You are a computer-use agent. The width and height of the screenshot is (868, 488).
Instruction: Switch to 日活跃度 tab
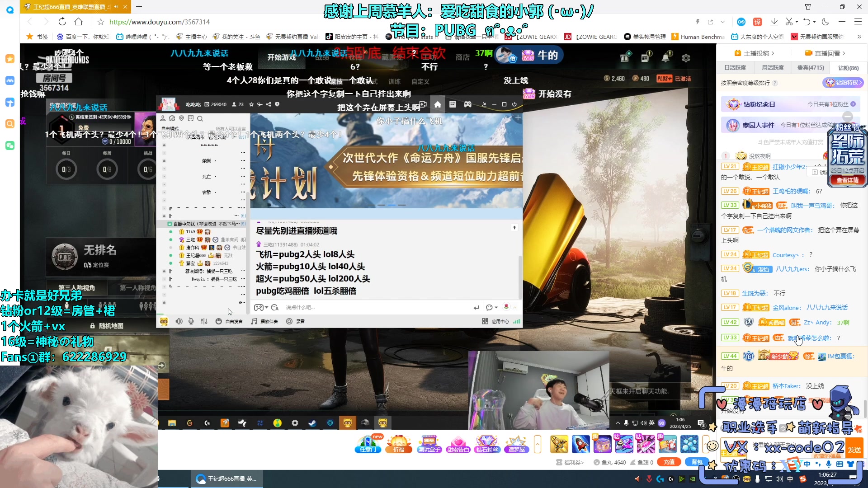tap(735, 68)
